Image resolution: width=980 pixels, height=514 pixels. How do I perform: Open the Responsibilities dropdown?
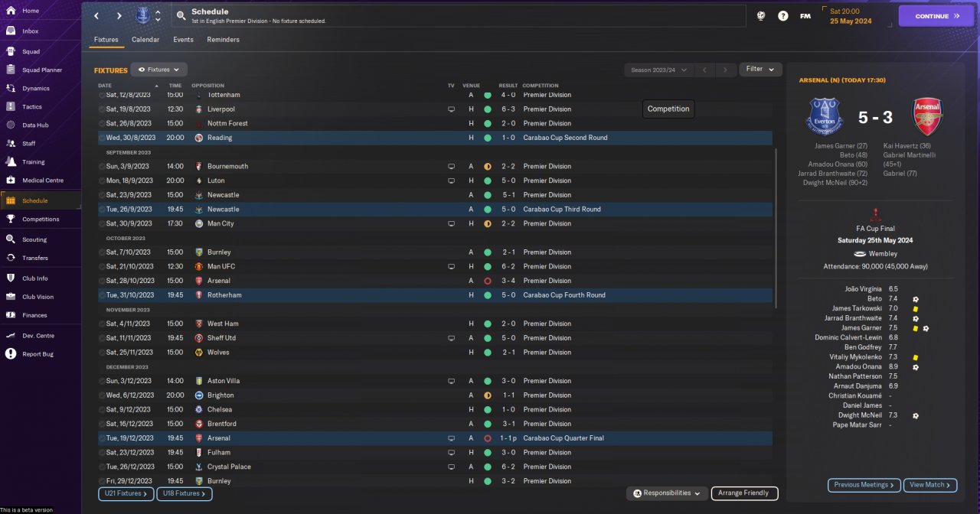(667, 493)
